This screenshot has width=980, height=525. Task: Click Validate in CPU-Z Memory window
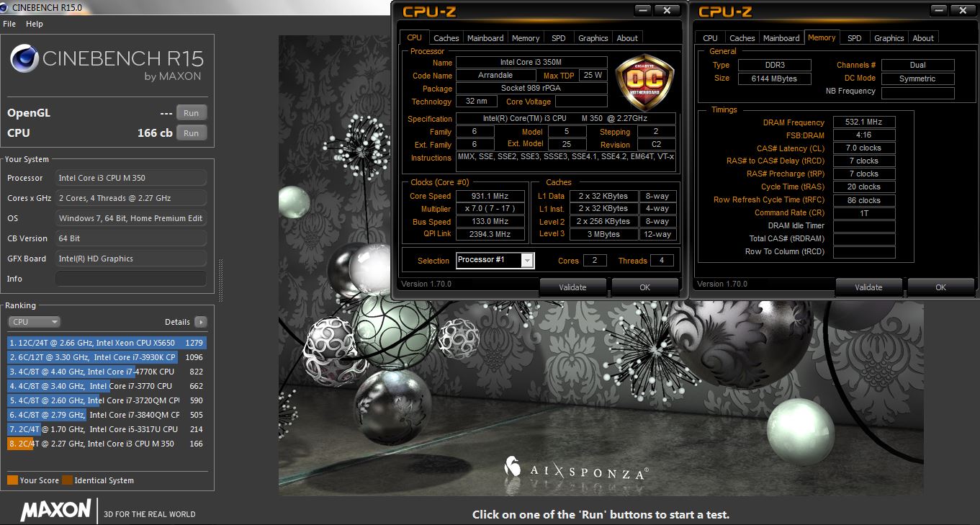868,287
